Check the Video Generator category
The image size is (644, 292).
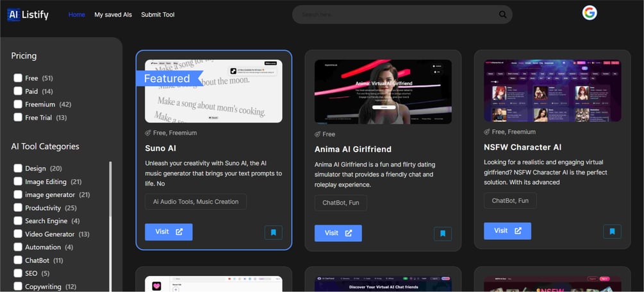(x=18, y=234)
